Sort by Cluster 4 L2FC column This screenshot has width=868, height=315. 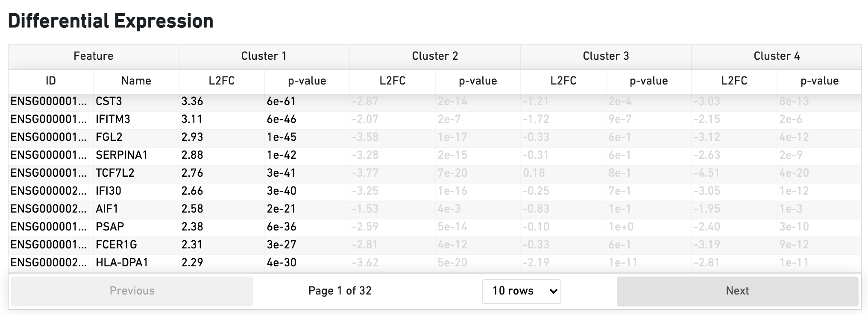734,81
